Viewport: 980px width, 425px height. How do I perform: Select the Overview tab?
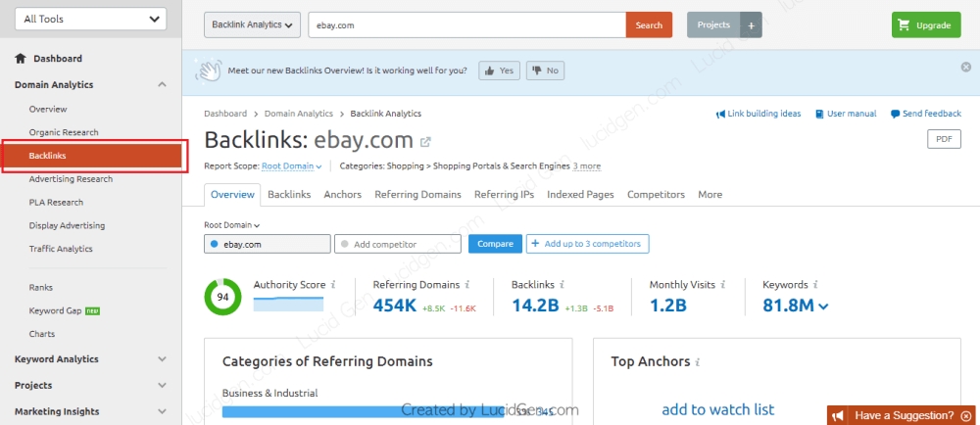232,195
